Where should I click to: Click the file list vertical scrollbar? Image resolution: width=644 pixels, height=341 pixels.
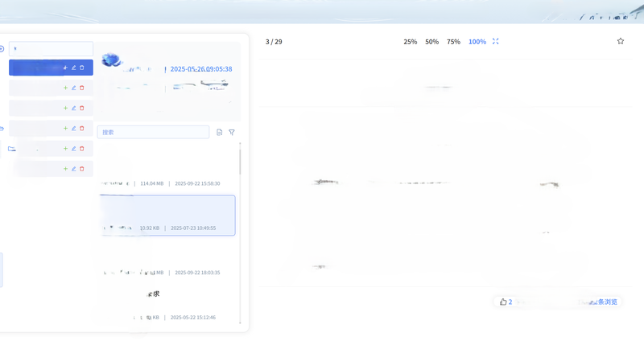coord(240,161)
